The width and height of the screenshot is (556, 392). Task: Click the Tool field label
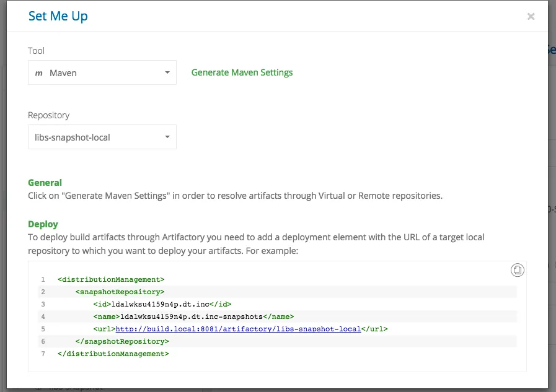coord(37,51)
